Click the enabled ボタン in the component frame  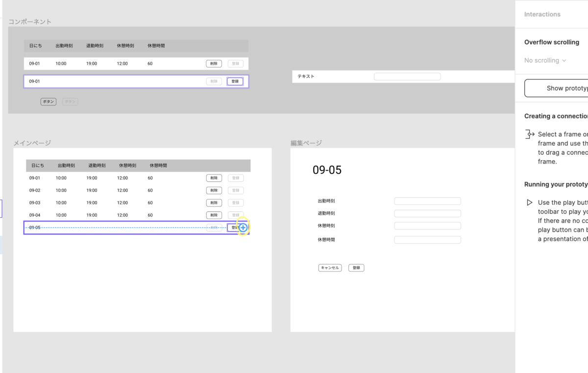pos(48,102)
